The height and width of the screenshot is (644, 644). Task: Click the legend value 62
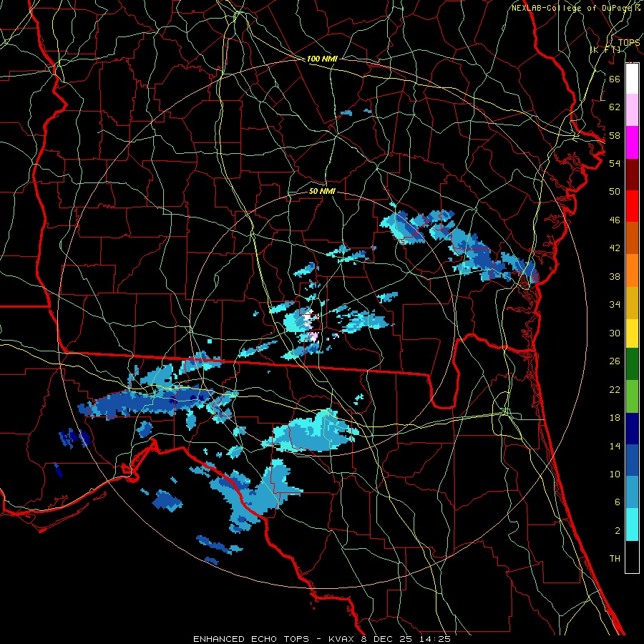pyautogui.click(x=615, y=107)
